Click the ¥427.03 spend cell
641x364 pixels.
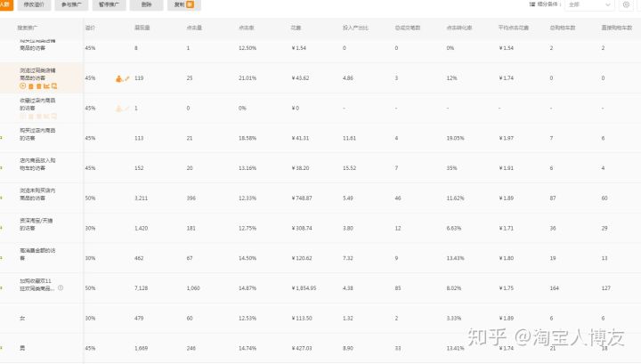click(302, 348)
